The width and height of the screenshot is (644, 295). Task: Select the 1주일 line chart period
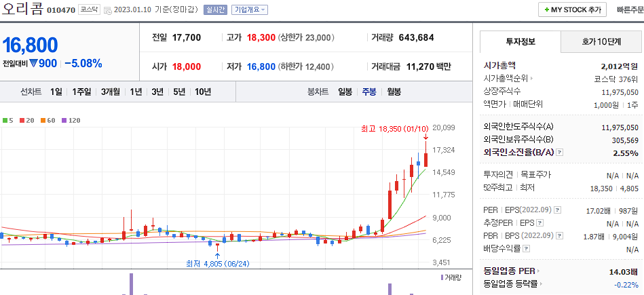point(81,92)
